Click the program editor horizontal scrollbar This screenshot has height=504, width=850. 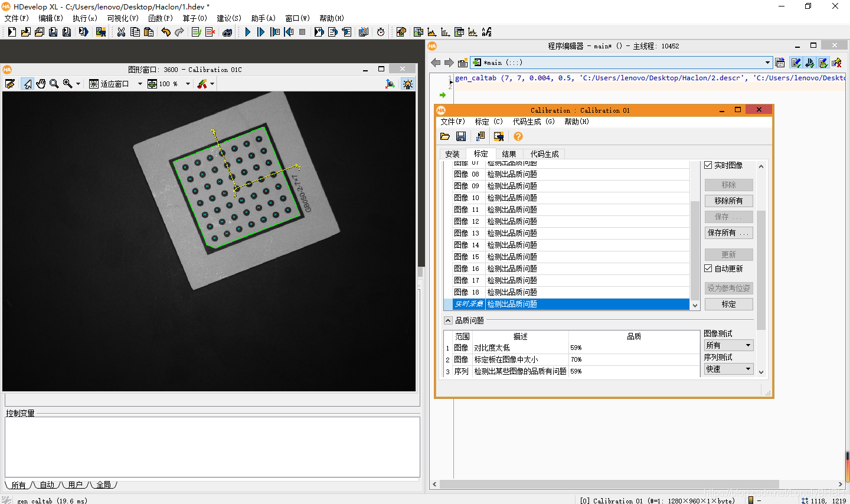608,485
